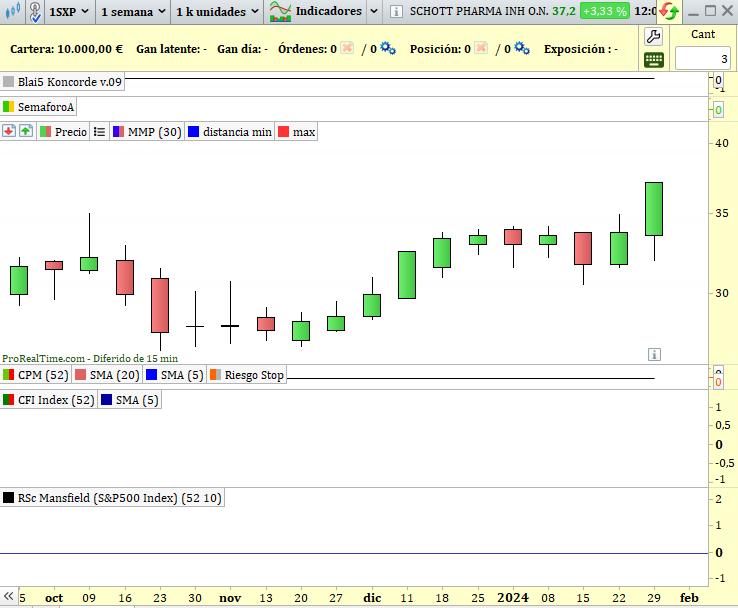Click the nov month label on time axis
The height and width of the screenshot is (608, 738).
pyautogui.click(x=230, y=598)
